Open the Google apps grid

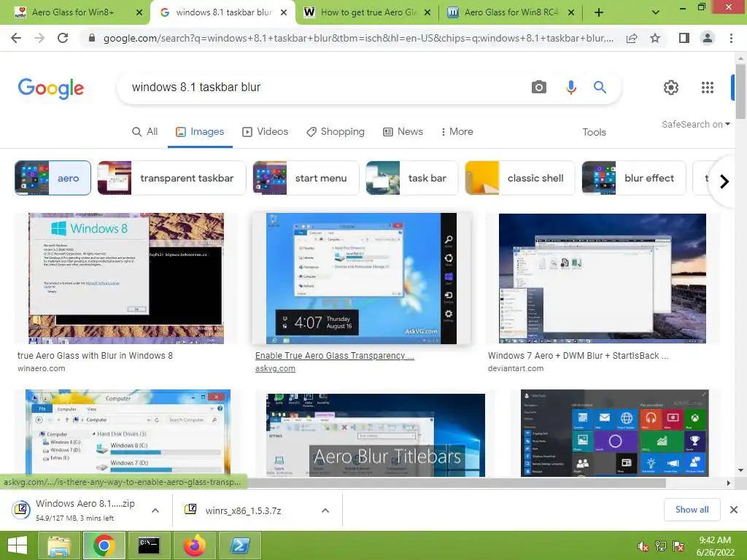coord(708,87)
